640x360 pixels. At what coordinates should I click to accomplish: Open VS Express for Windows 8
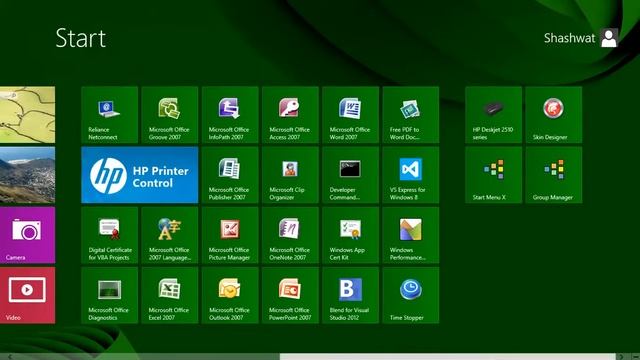tap(411, 175)
